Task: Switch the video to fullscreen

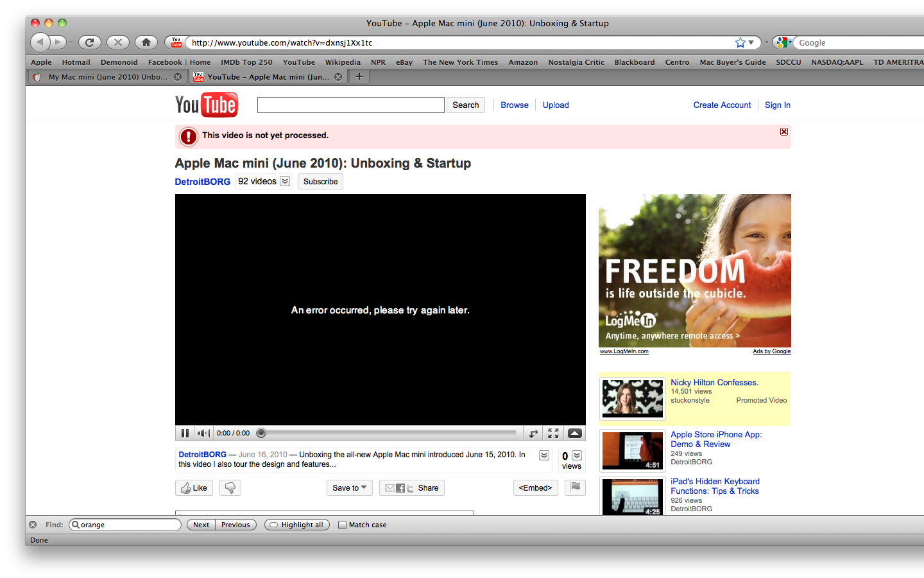Action: [553, 433]
